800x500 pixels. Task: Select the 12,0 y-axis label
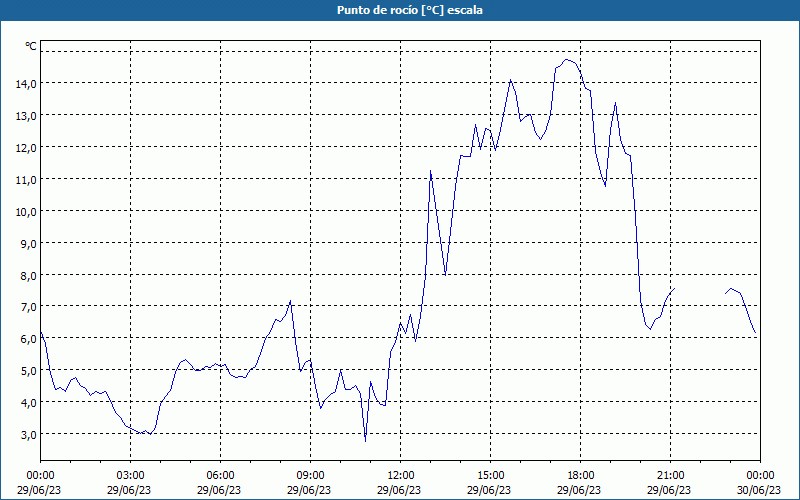[x=26, y=148]
